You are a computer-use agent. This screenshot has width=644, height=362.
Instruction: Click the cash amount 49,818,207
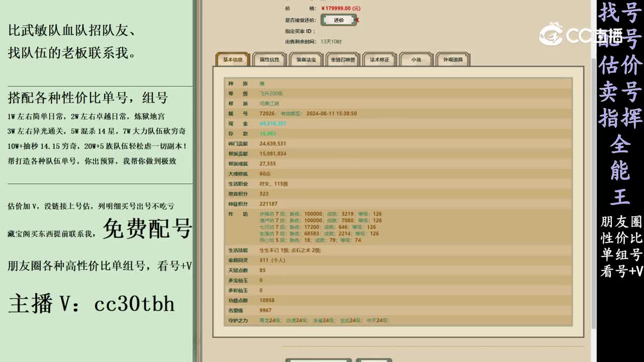273,124
